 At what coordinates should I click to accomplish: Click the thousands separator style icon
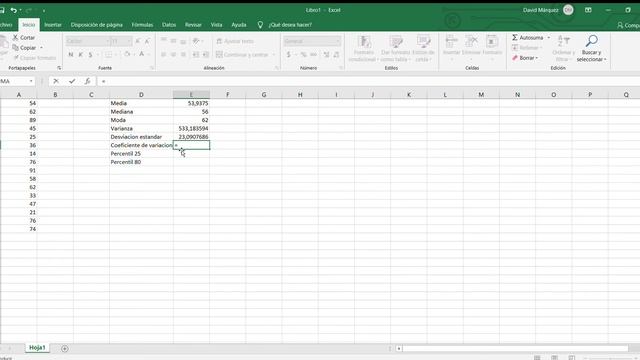[313, 54]
